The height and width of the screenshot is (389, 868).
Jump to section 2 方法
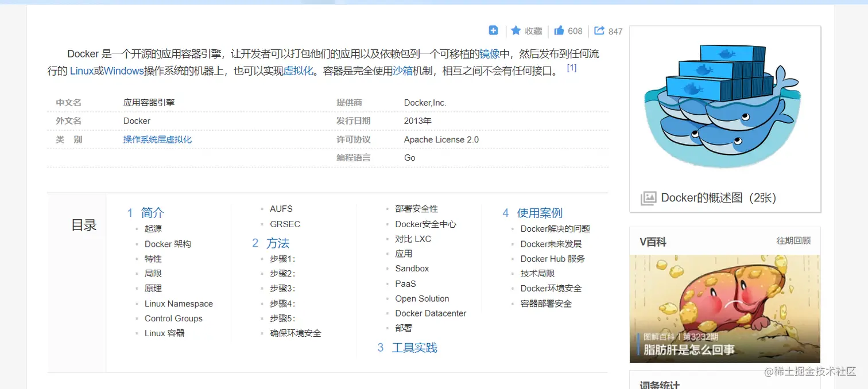tap(270, 243)
